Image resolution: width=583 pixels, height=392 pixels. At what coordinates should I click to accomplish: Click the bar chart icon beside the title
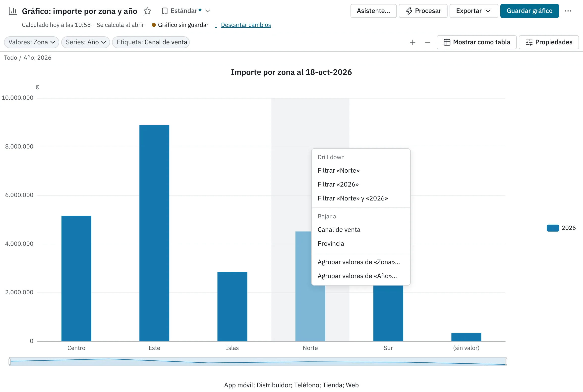point(13,11)
